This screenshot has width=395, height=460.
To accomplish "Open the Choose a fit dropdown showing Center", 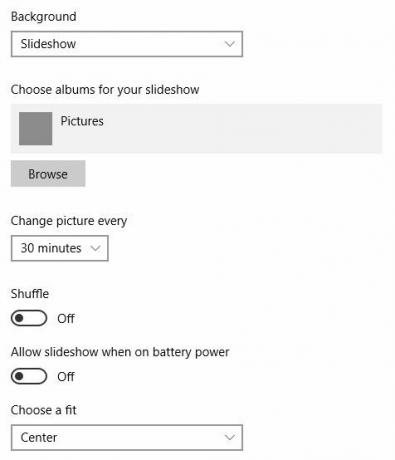I will 127,437.
